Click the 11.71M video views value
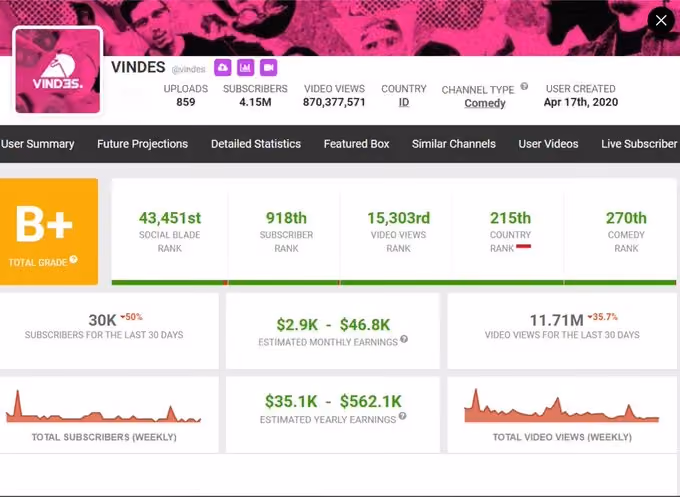The height and width of the screenshot is (497, 680). point(556,320)
